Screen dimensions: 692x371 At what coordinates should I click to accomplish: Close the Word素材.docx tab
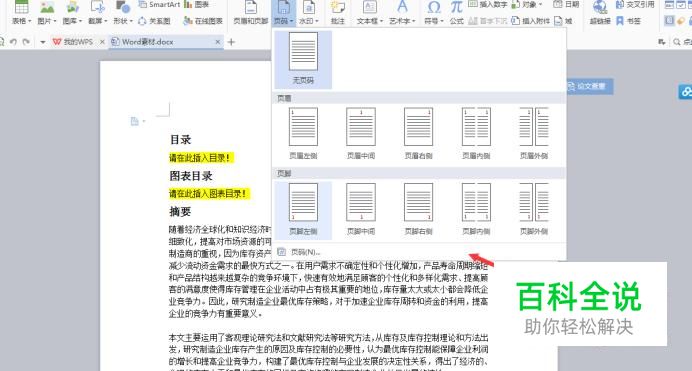(218, 42)
